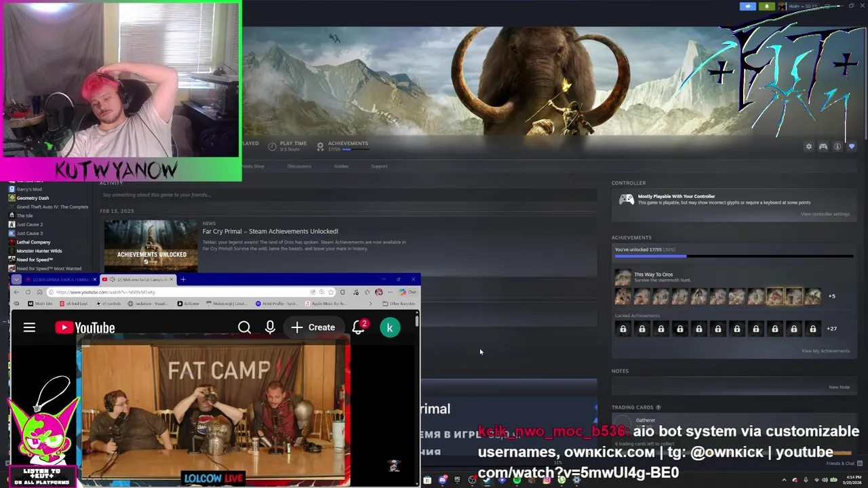Open game settings gear icon
Screen dimensions: 868x488
[x=808, y=146]
